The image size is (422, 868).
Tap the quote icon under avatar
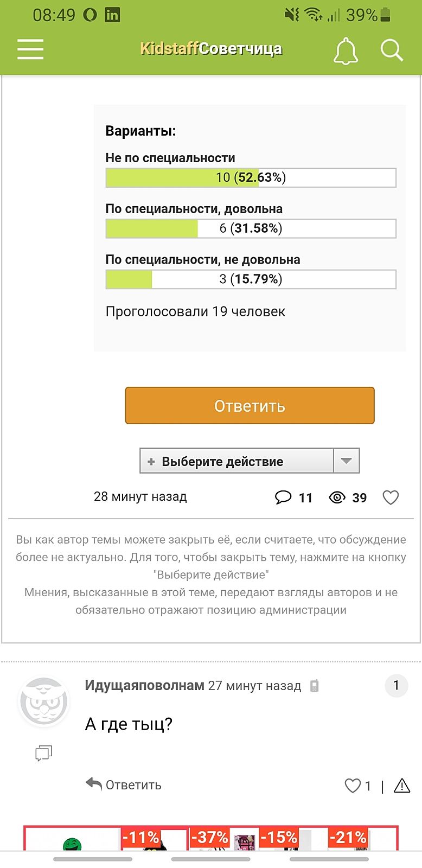pyautogui.click(x=43, y=753)
